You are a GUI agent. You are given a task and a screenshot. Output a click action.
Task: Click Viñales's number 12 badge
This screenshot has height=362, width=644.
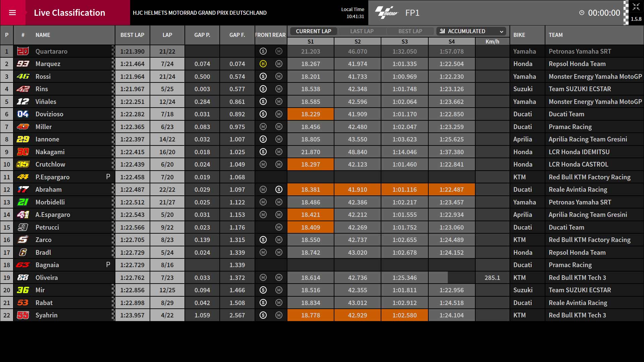point(23,102)
